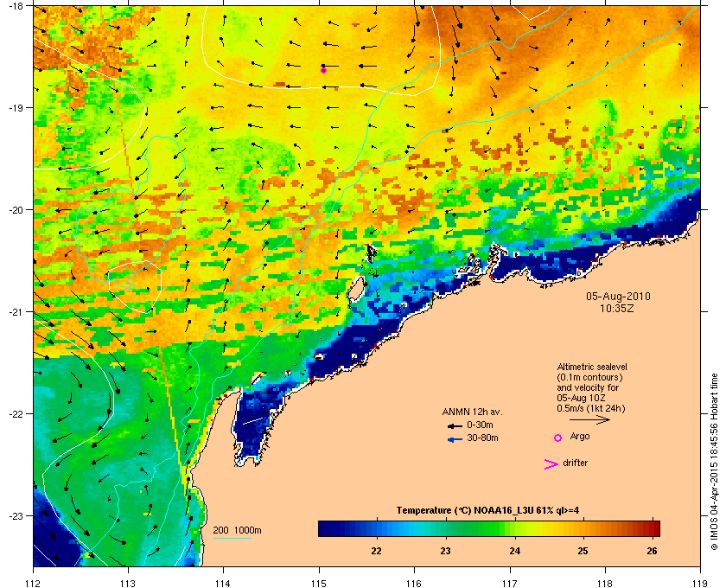Click the magenta Argo float marker on map
Viewport: 726px width, 588px height.
click(323, 70)
